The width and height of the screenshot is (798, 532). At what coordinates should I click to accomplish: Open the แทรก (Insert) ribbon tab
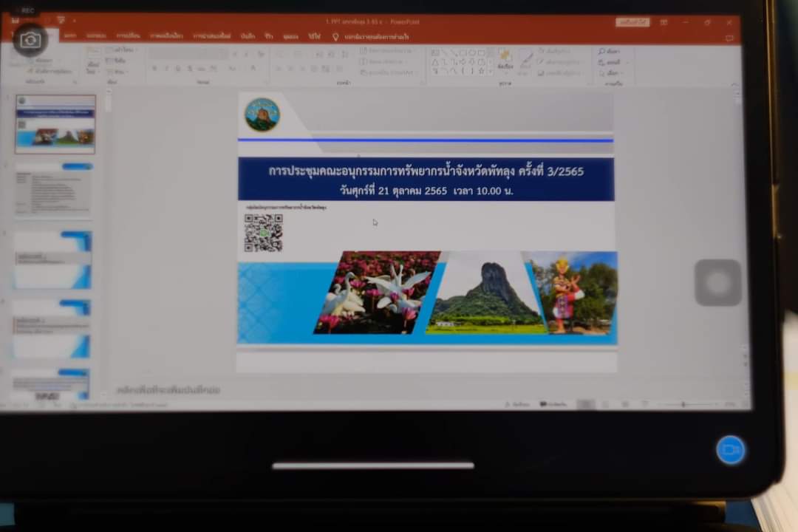70,35
